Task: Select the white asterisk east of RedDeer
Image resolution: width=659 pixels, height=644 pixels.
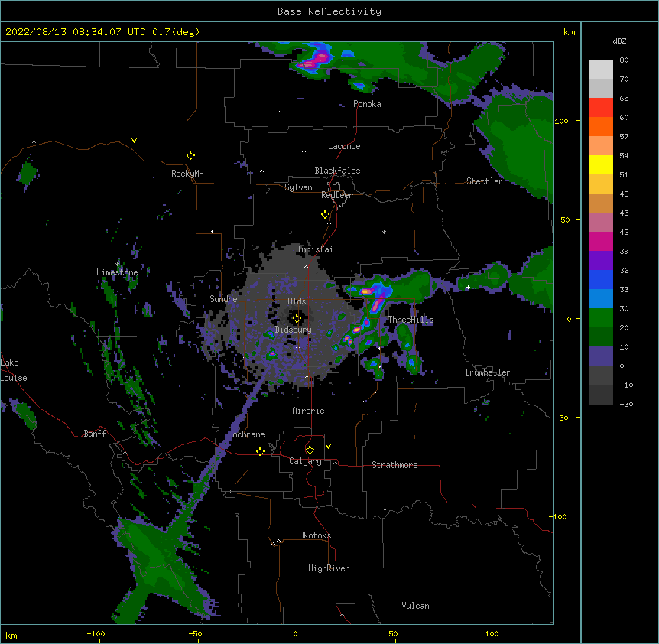Action: pos(384,232)
